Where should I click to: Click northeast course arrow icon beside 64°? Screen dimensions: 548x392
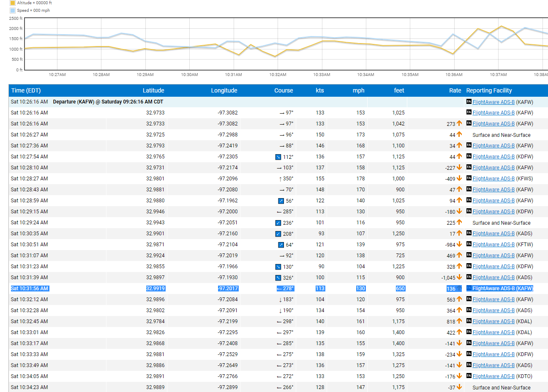[x=281, y=245]
